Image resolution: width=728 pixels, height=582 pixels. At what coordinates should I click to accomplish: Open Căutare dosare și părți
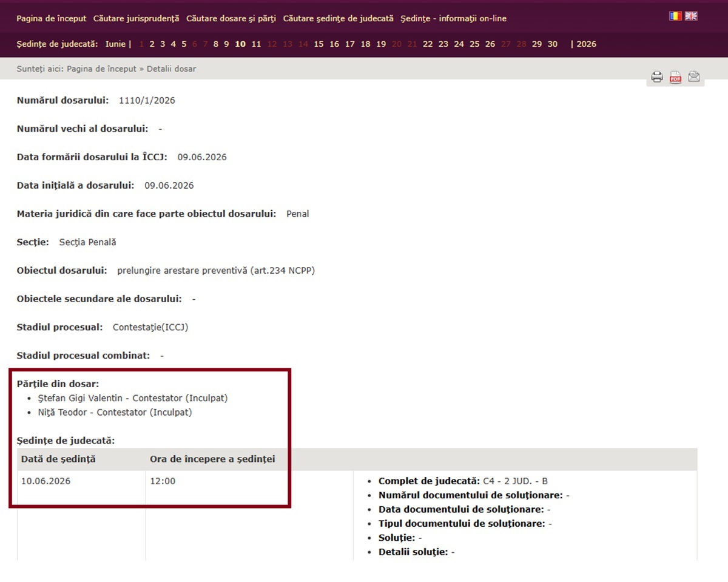[231, 19]
